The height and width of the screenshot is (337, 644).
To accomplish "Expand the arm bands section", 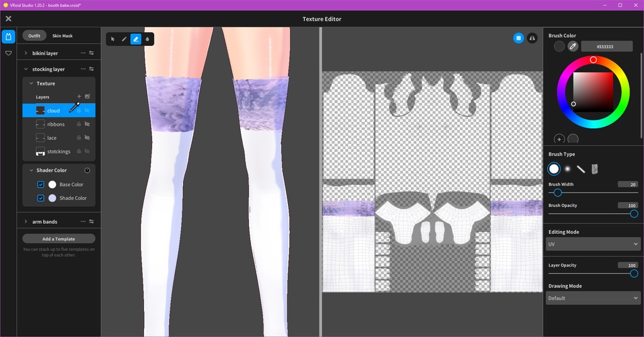I will point(26,221).
